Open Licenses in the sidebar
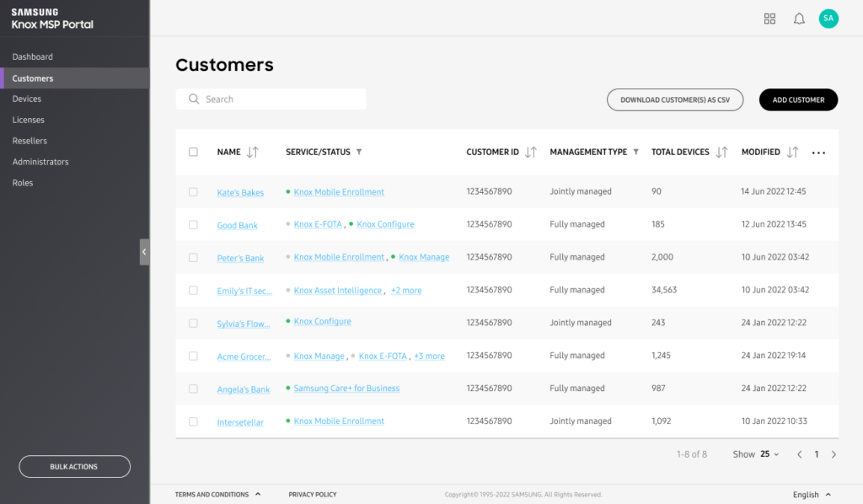863x504 pixels. coord(28,120)
